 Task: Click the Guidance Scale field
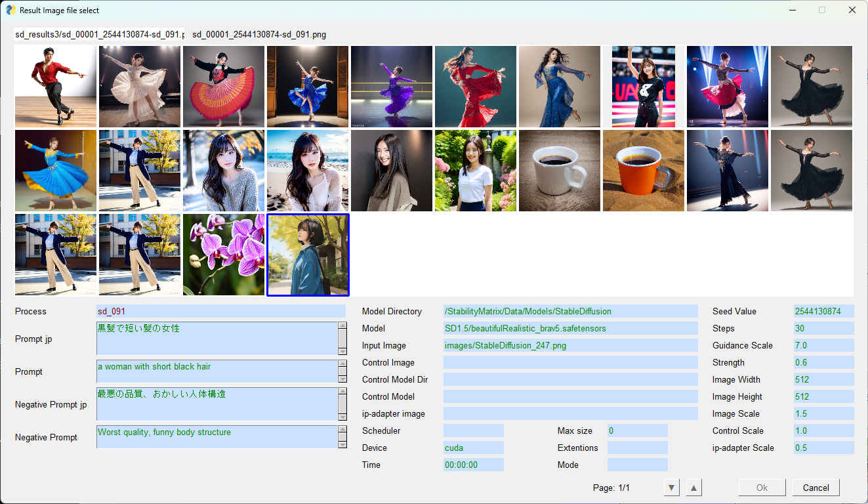point(823,345)
